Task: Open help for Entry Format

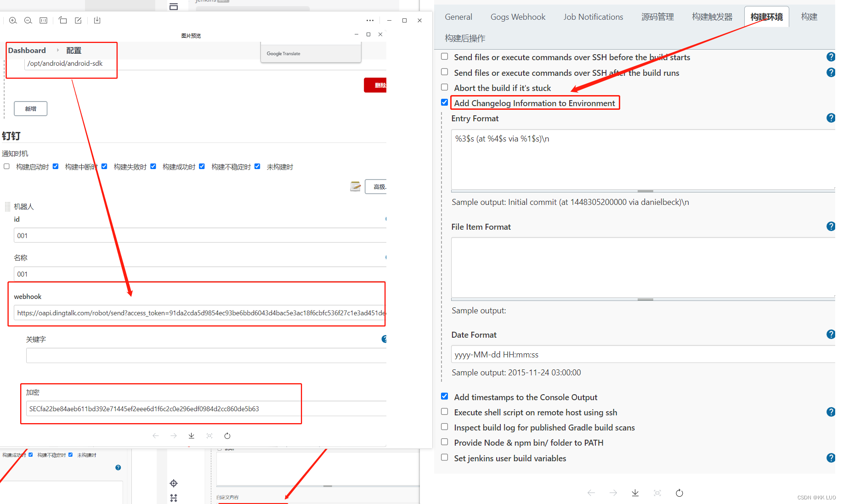Action: pyautogui.click(x=831, y=118)
